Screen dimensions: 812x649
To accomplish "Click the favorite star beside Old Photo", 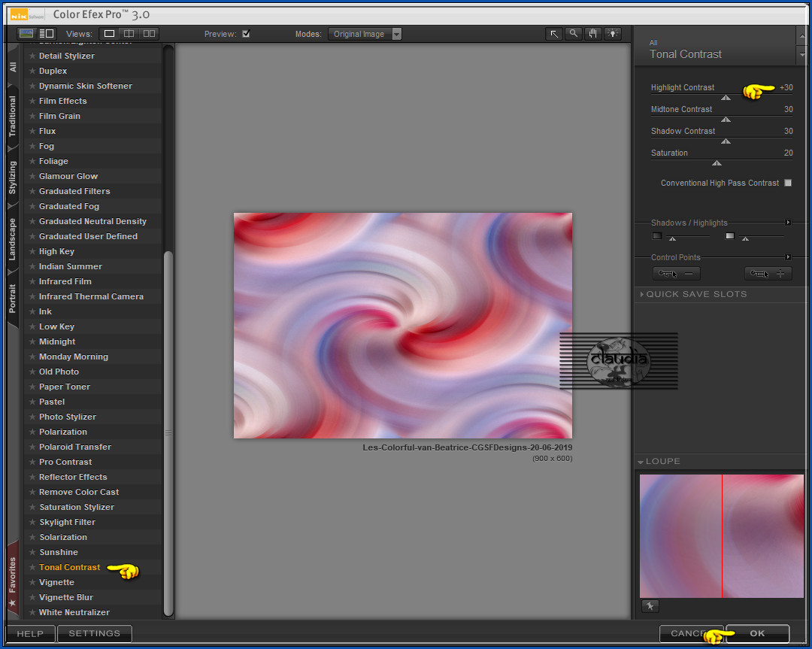I will point(32,372).
